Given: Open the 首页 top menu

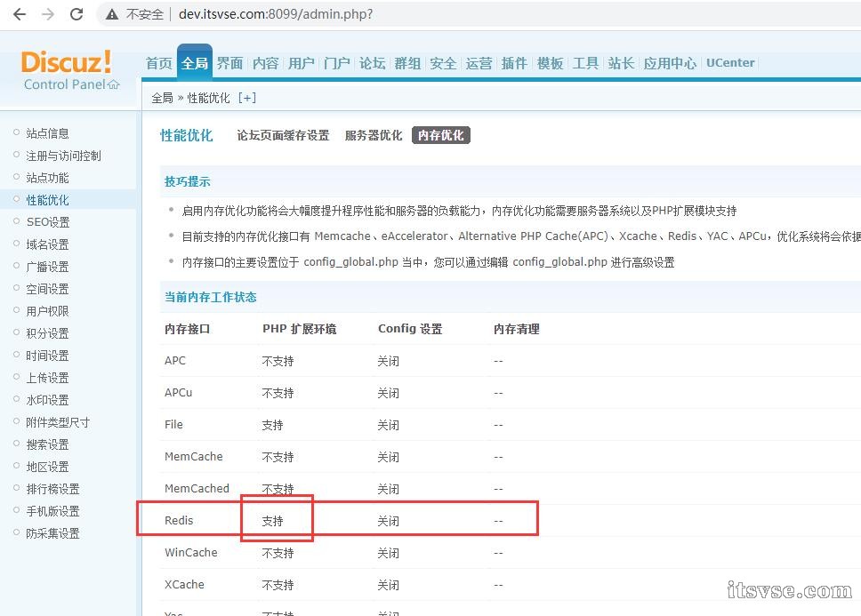Looking at the screenshot, I should pyautogui.click(x=159, y=63).
